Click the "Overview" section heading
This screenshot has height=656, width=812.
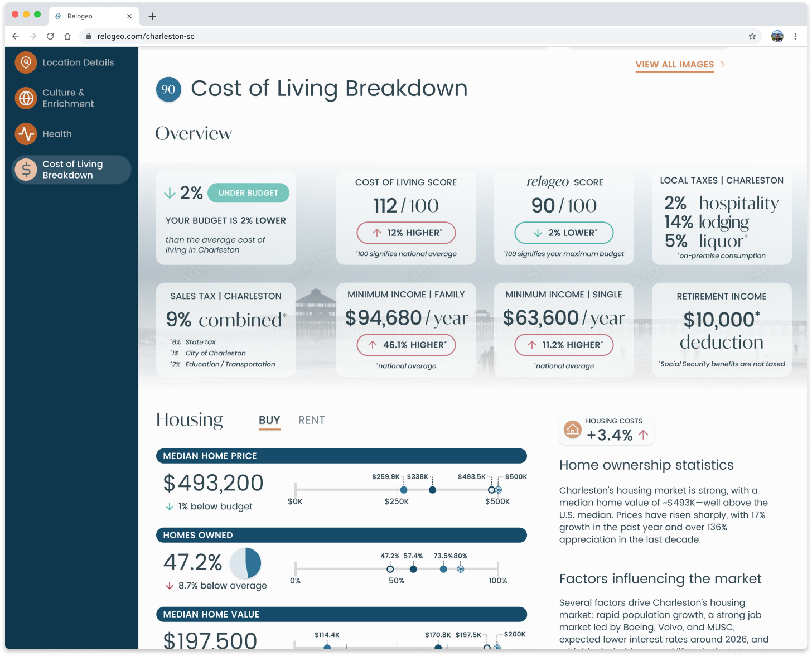(194, 133)
